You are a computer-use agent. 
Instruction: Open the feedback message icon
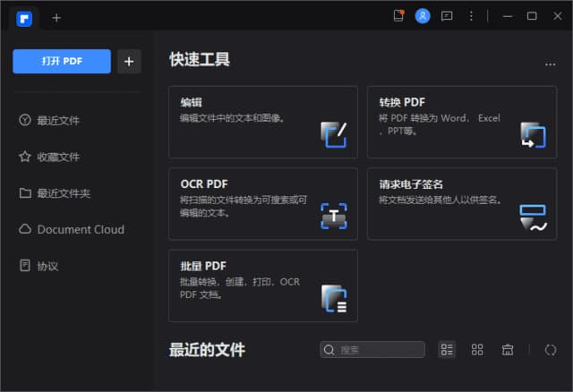[447, 16]
